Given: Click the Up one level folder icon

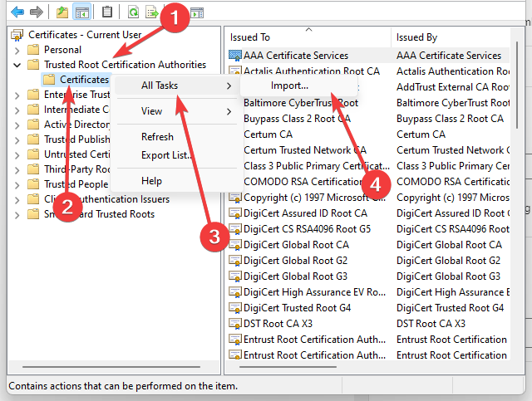Looking at the screenshot, I should point(62,12).
